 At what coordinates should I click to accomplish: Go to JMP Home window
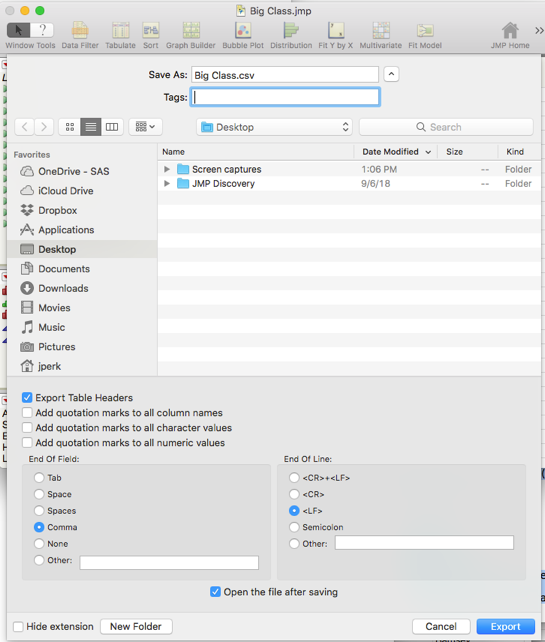pyautogui.click(x=510, y=35)
